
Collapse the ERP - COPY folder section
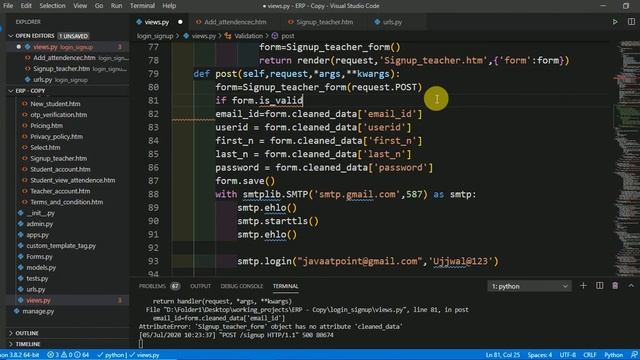[x=30, y=91]
